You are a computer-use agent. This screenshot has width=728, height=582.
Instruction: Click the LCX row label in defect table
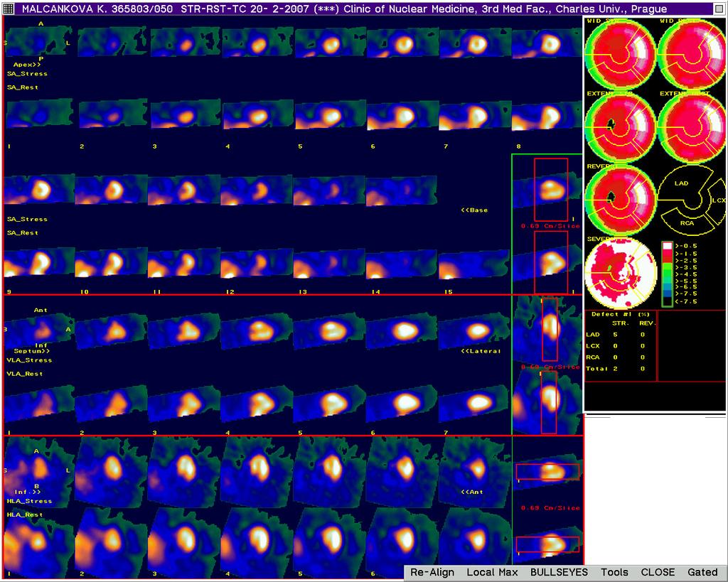593,346
